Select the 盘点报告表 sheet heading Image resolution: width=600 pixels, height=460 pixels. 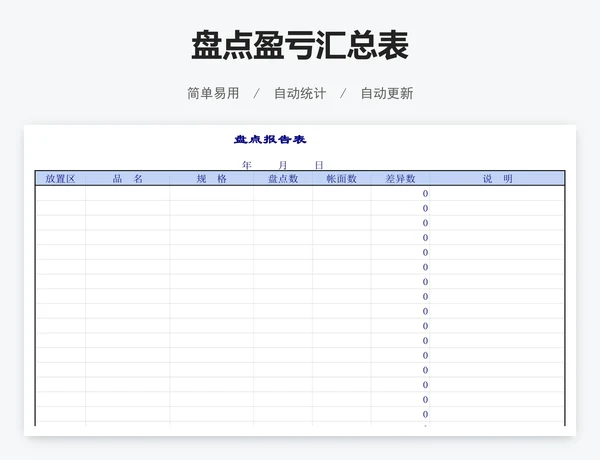point(270,139)
